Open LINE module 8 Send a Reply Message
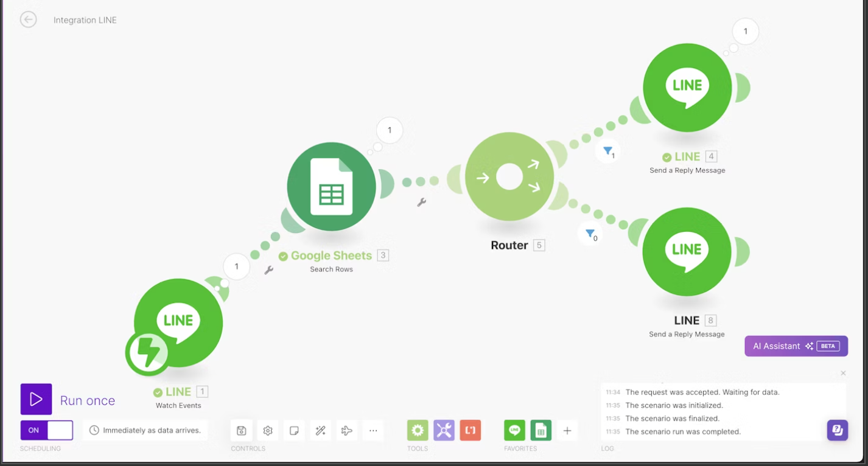Image resolution: width=868 pixels, height=466 pixels. tap(687, 251)
